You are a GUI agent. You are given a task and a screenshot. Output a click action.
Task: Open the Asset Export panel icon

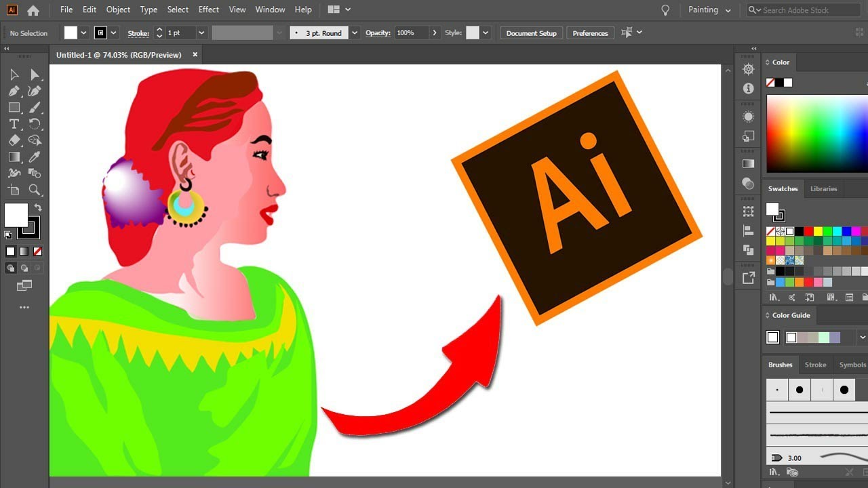tap(749, 278)
